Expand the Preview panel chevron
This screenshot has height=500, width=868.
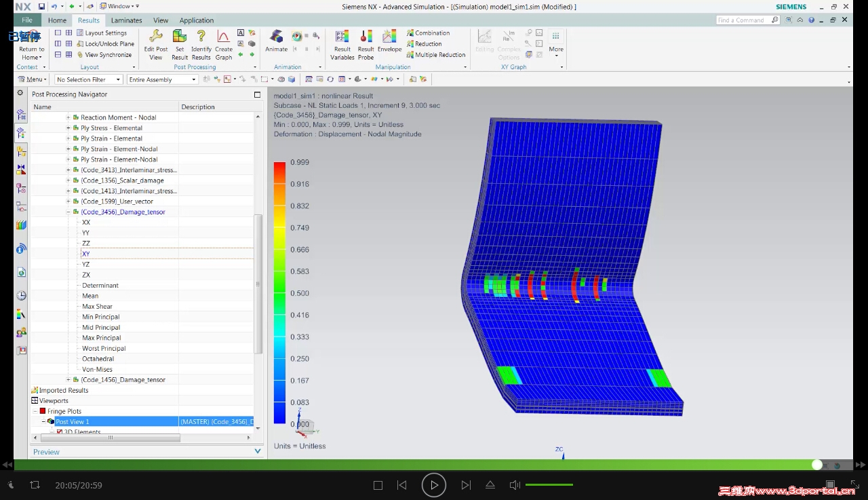pyautogui.click(x=258, y=451)
